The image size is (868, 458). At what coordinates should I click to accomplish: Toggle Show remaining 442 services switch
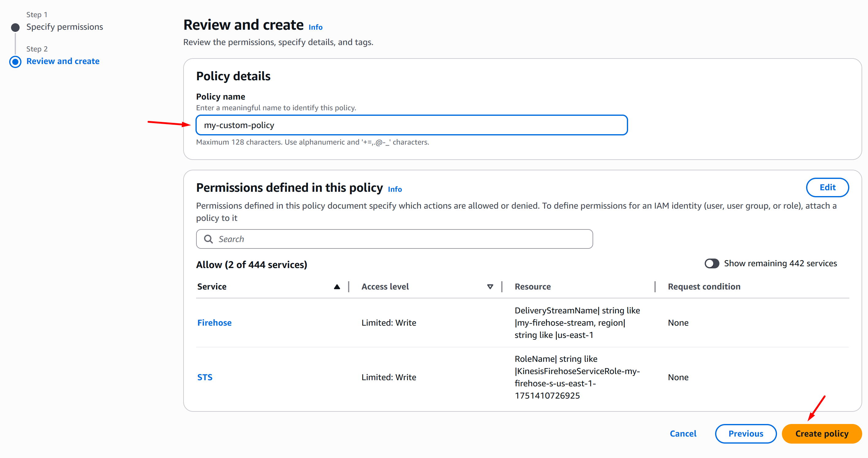(x=711, y=263)
